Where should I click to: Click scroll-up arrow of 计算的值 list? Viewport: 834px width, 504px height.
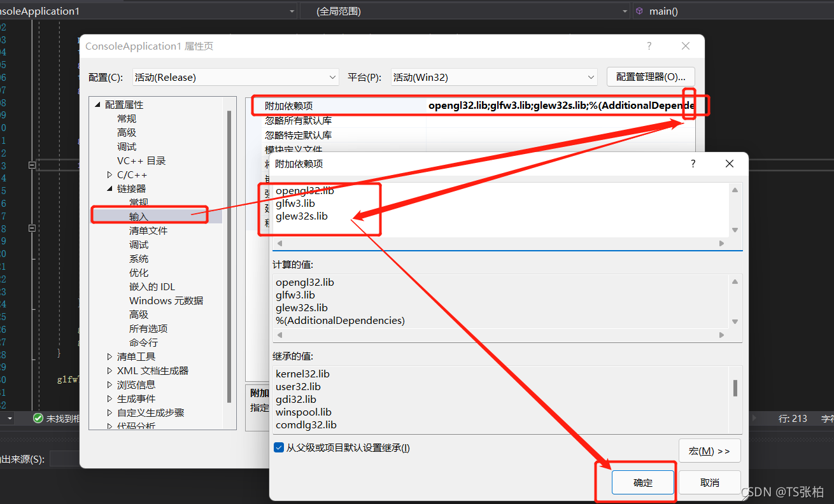(x=735, y=281)
